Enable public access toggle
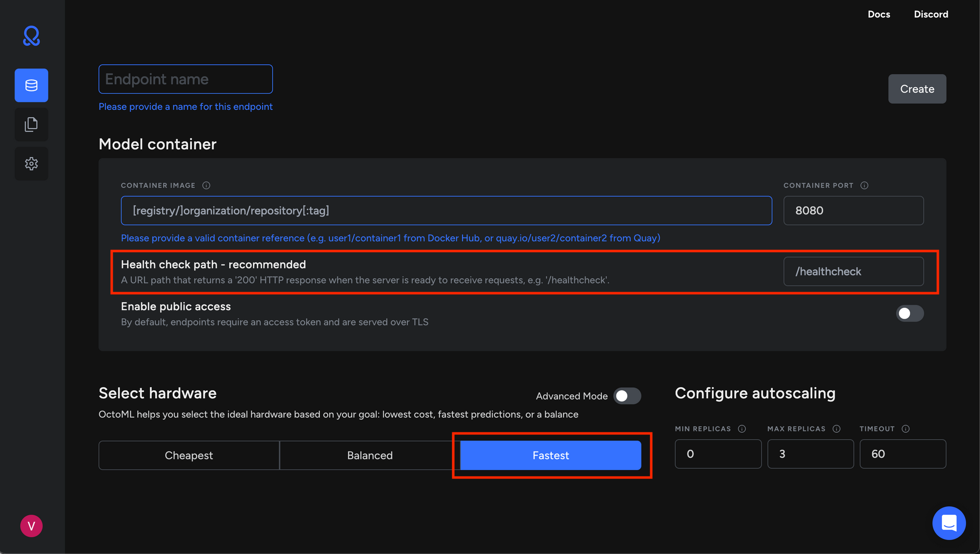 point(909,313)
